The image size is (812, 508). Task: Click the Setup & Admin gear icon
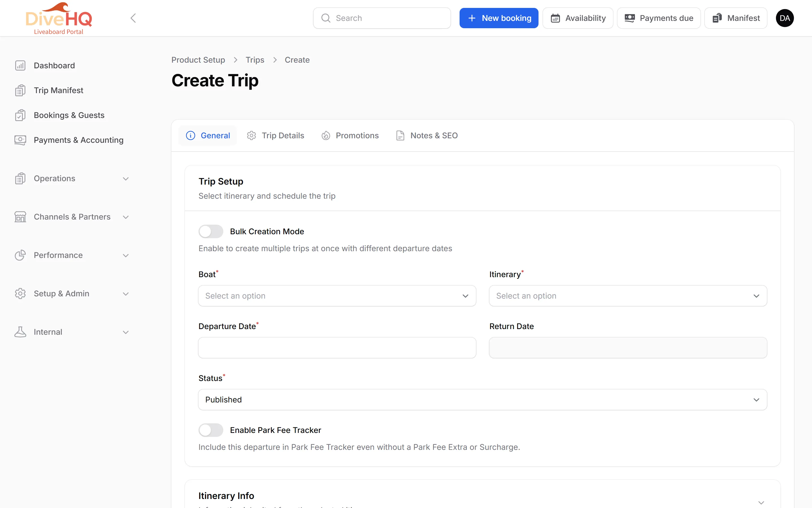point(20,294)
